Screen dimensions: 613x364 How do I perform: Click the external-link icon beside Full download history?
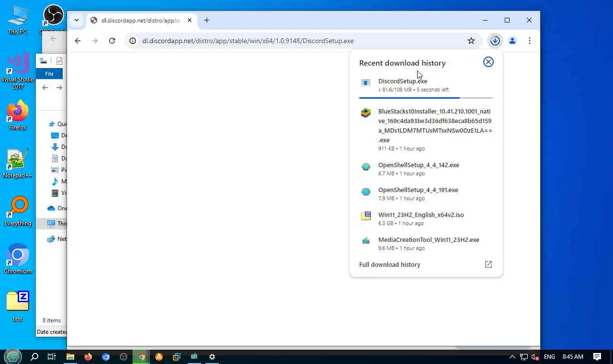[488, 264]
